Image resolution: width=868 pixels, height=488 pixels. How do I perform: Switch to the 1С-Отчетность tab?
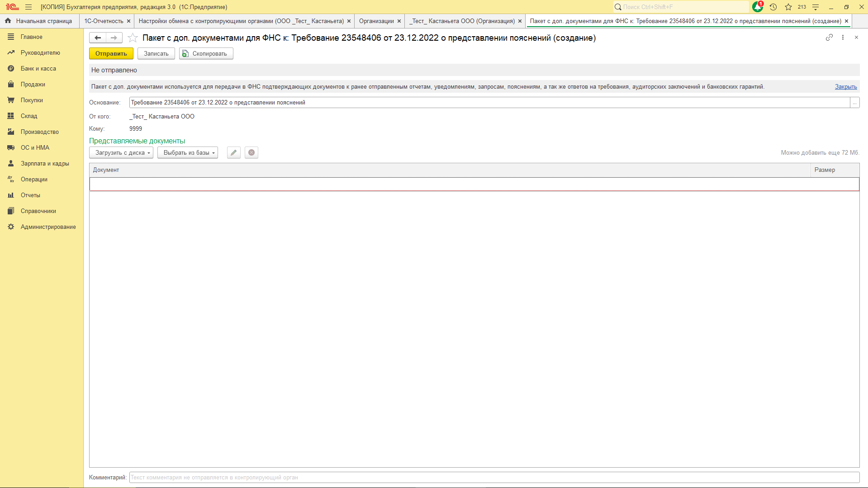point(104,21)
